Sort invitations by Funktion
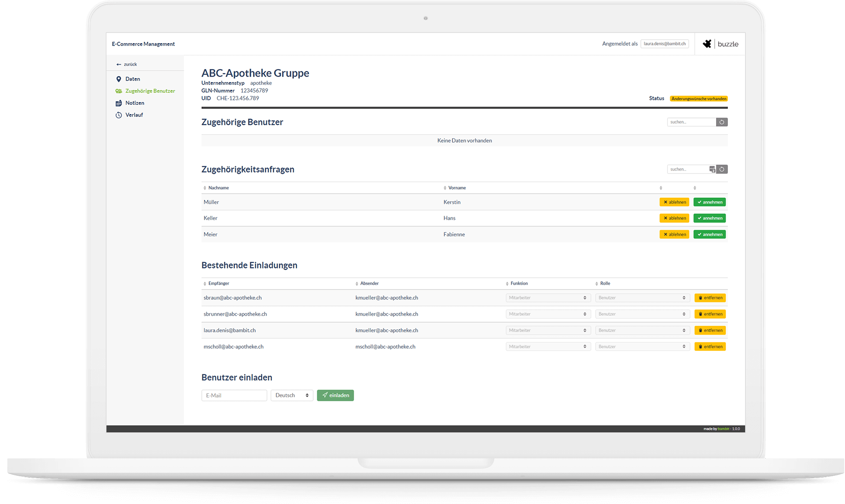Image resolution: width=845 pixels, height=504 pixels. (x=517, y=283)
